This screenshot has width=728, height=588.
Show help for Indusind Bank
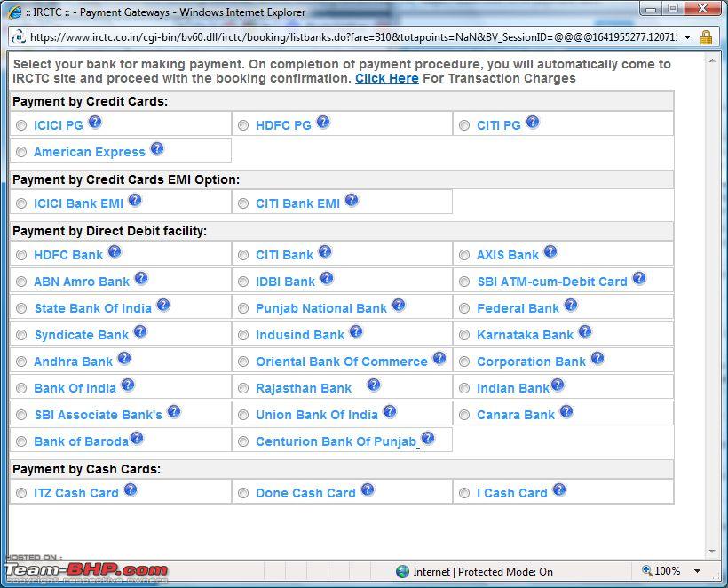pos(356,331)
